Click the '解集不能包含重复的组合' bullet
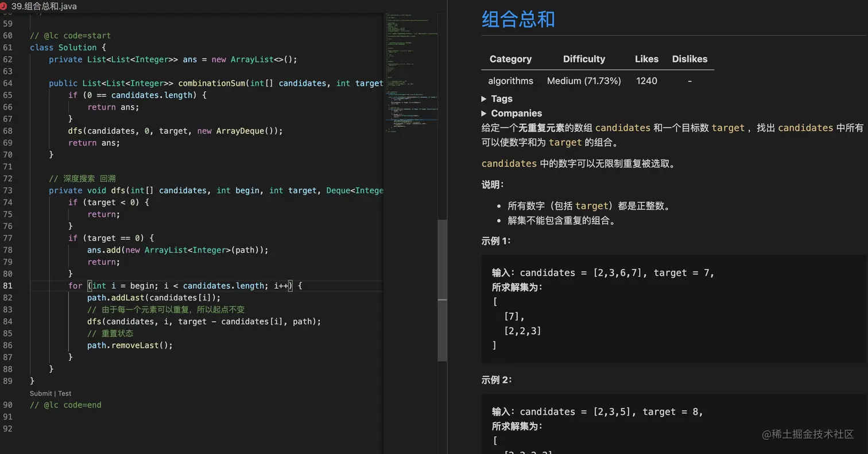The height and width of the screenshot is (454, 868). [561, 220]
